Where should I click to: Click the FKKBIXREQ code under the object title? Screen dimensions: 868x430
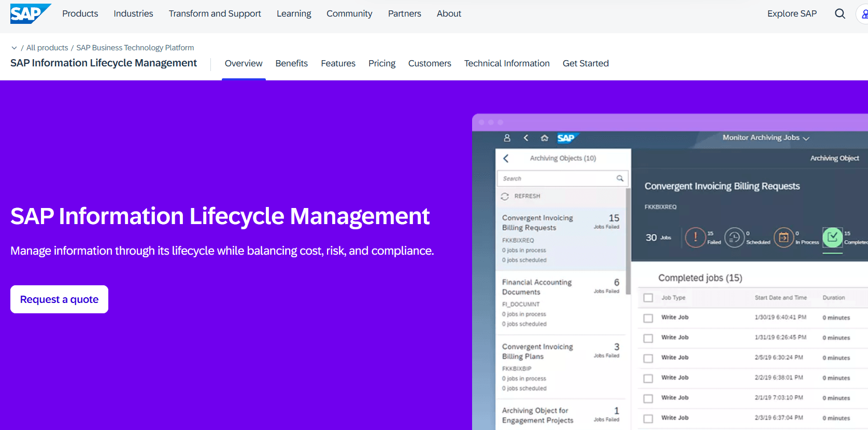(x=660, y=207)
